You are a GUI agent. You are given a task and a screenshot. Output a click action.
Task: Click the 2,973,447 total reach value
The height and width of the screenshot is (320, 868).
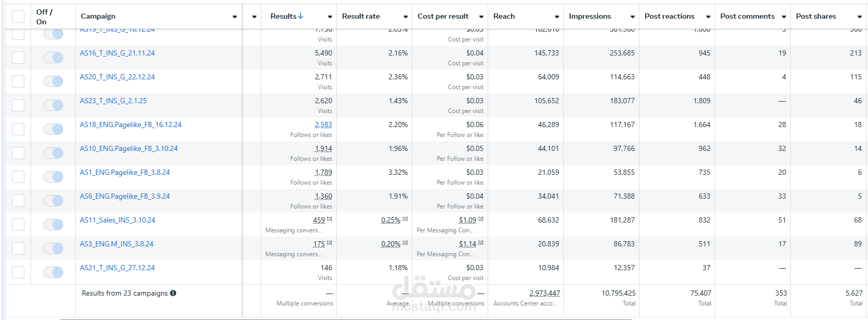click(545, 293)
